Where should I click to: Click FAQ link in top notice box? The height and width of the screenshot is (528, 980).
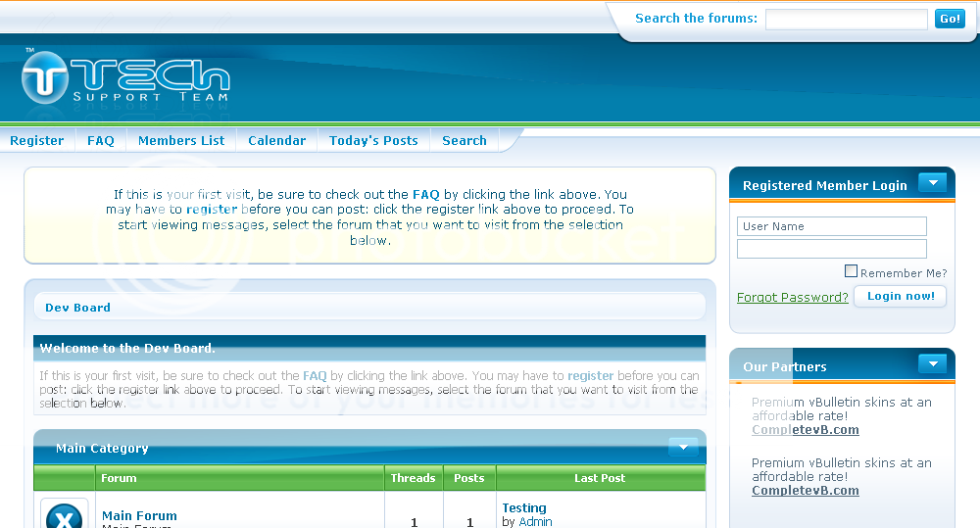pyautogui.click(x=425, y=194)
